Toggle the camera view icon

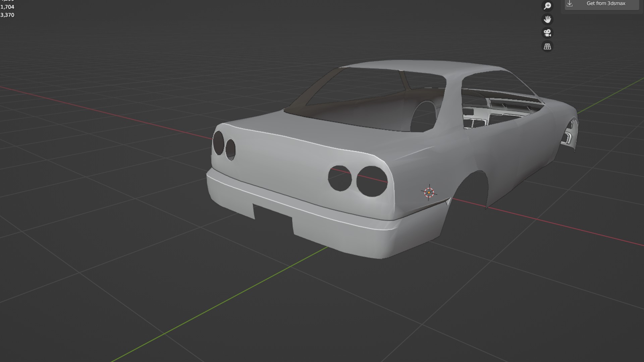[547, 33]
